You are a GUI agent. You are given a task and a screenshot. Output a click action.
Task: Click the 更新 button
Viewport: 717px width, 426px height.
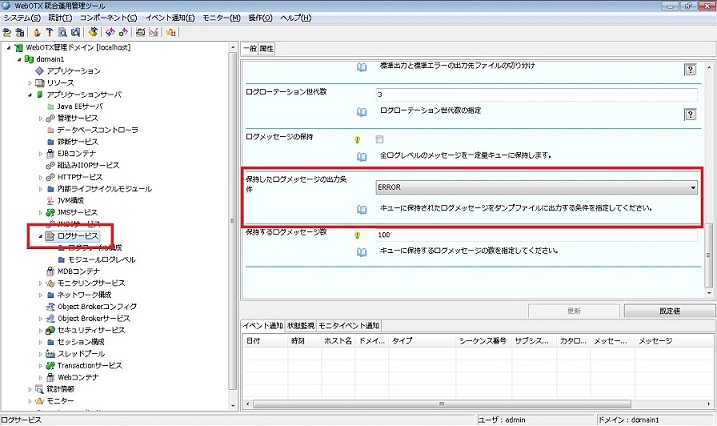pyautogui.click(x=574, y=311)
